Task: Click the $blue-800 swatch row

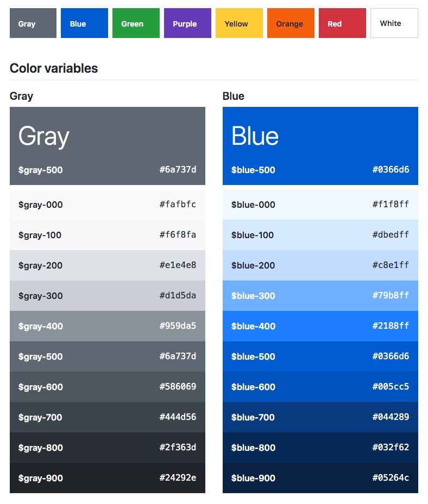Action: 320,448
